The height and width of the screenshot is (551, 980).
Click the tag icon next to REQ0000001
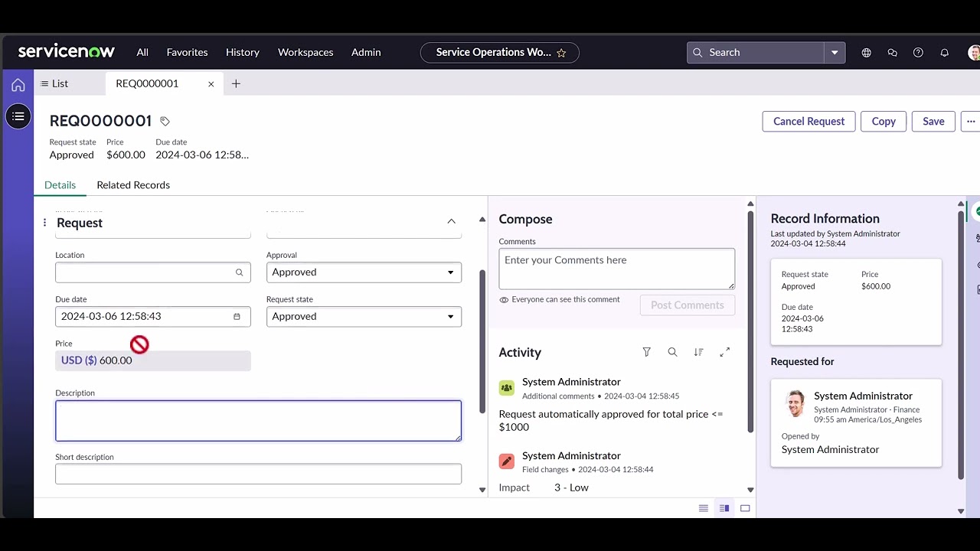[165, 121]
